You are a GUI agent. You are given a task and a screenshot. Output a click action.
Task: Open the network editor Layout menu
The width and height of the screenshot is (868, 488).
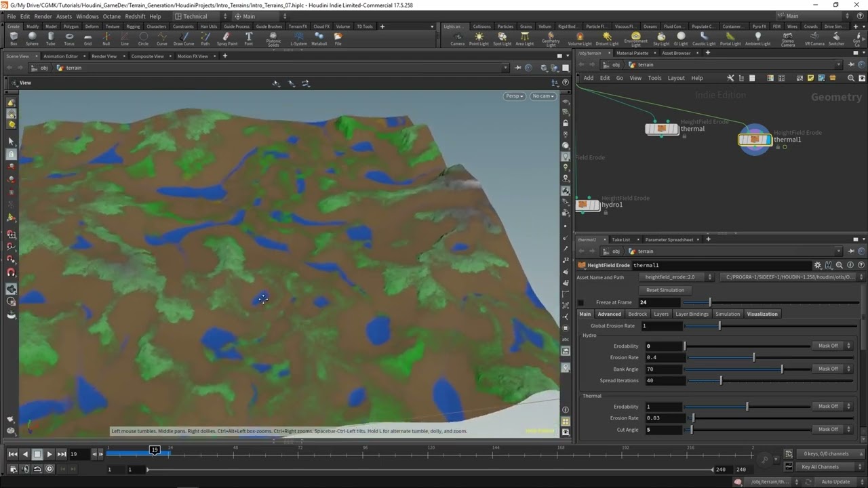(x=676, y=78)
